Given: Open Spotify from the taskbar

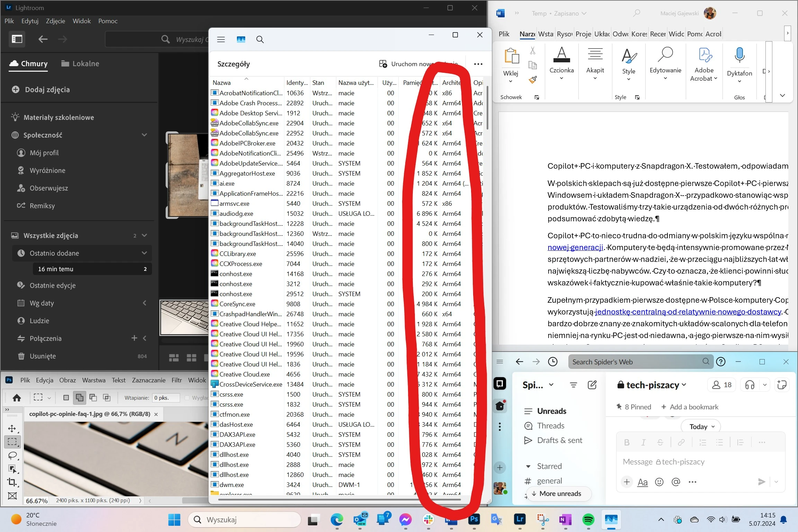Looking at the screenshot, I should 588,520.
